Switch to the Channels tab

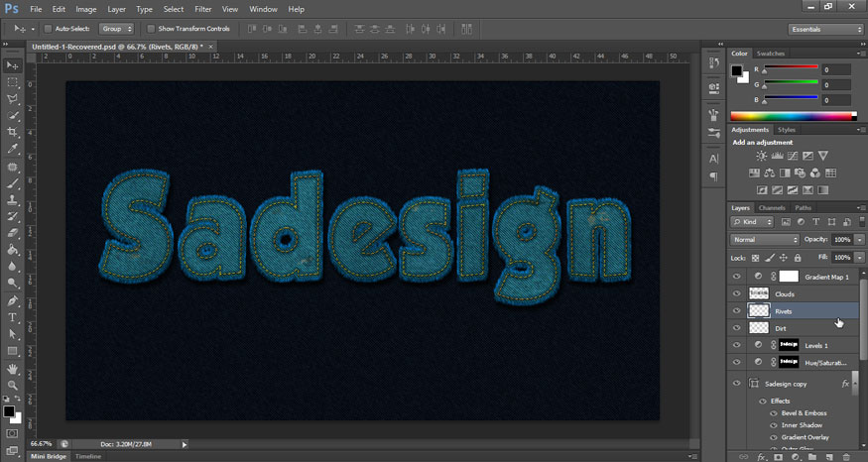tap(772, 208)
